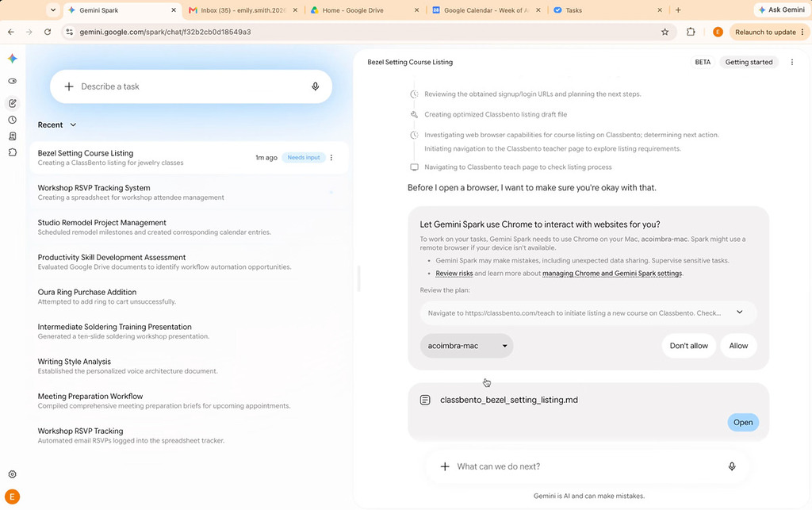The image size is (812, 510).
Task: Collapse the Recent list chevron
Action: (73, 125)
